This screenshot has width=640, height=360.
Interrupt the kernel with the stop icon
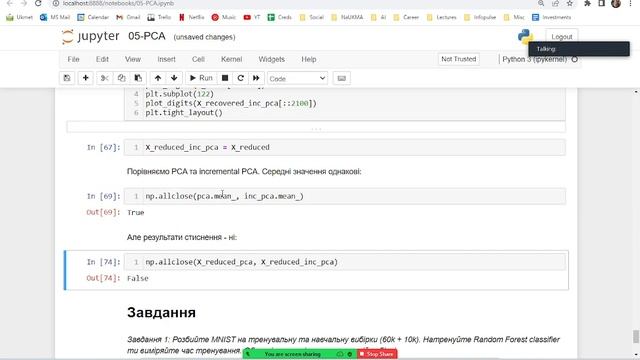click(225, 78)
